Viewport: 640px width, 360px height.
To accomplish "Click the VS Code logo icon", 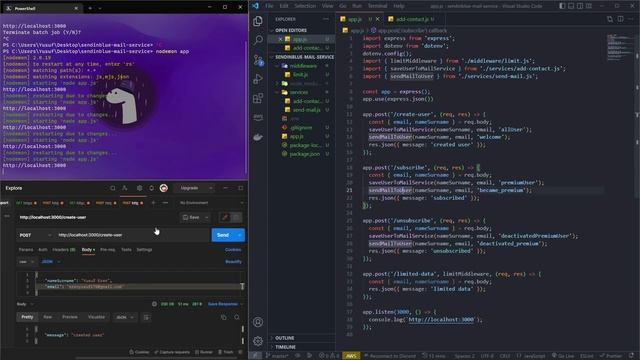I will [256, 6].
